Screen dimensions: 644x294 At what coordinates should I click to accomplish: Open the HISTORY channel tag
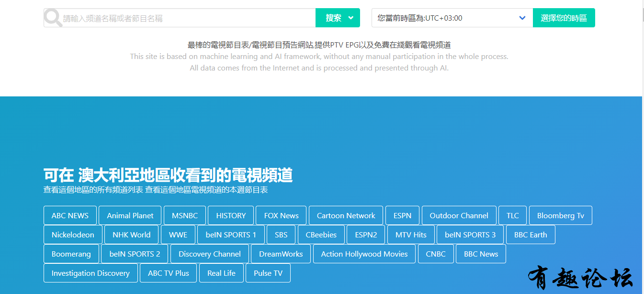[x=231, y=215]
